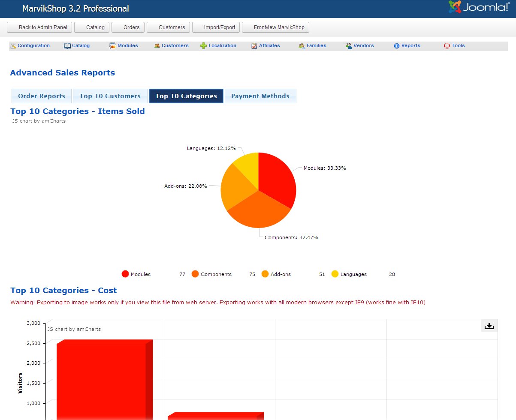Click the Configuration wrench icon
Viewport: 516px width, 420px height.
[x=13, y=46]
